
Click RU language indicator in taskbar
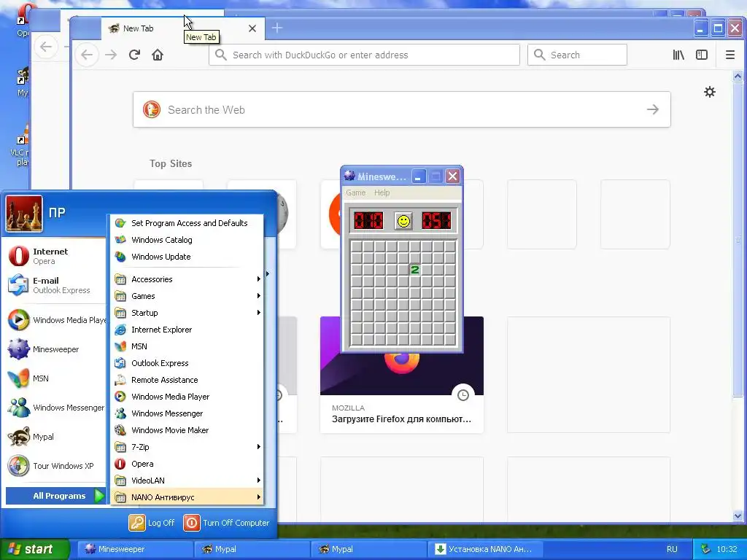click(x=672, y=549)
